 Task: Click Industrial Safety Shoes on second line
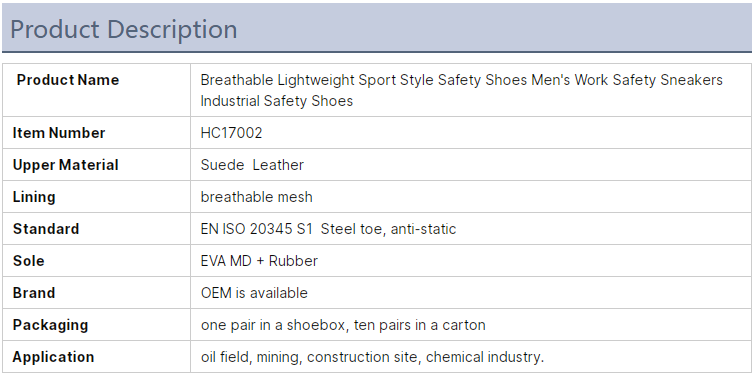(x=277, y=101)
